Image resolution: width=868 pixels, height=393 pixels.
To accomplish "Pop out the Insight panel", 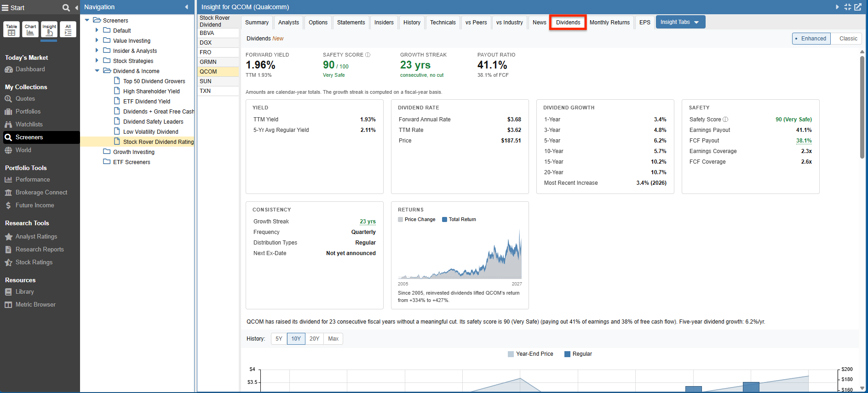I will [858, 7].
